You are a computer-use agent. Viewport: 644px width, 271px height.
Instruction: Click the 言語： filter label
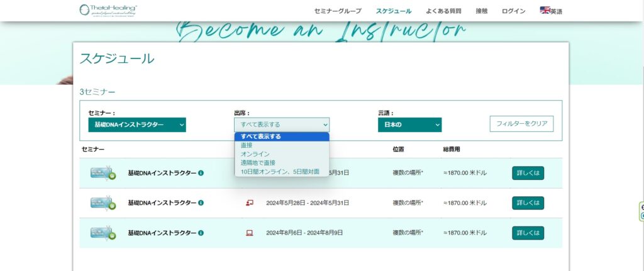[x=386, y=113]
